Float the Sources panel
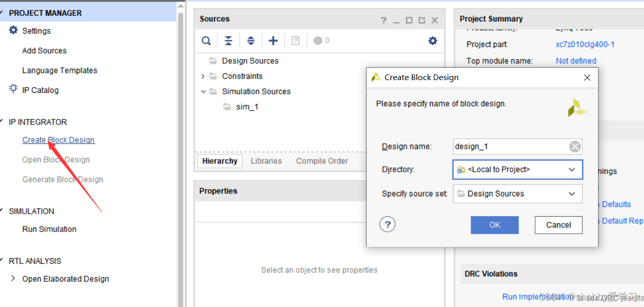 (422, 20)
